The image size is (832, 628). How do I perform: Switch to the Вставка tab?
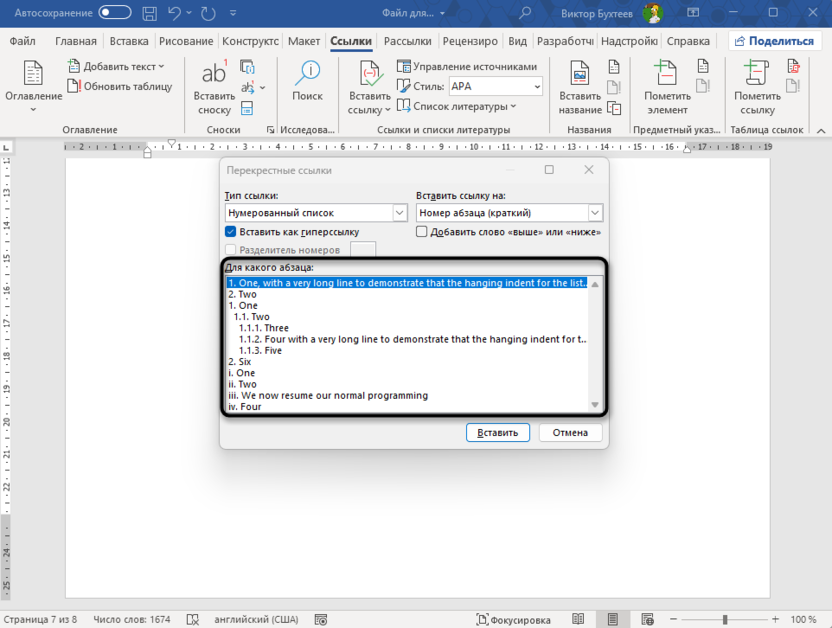click(129, 41)
